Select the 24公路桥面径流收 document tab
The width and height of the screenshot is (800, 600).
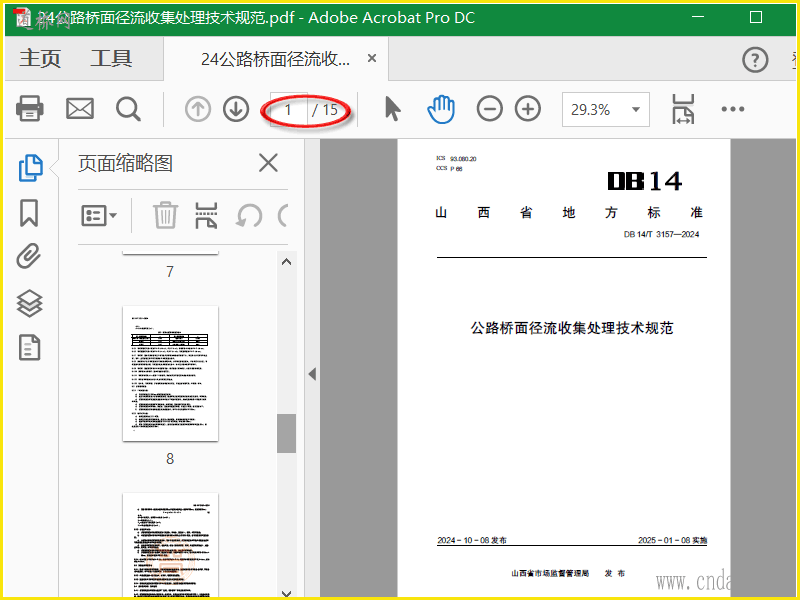[276, 59]
